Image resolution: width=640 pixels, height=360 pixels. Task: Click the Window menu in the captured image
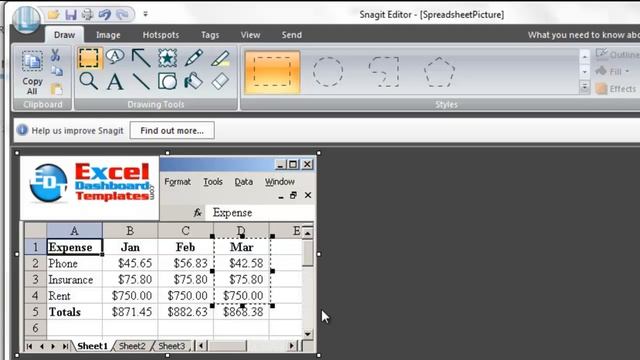(280, 182)
